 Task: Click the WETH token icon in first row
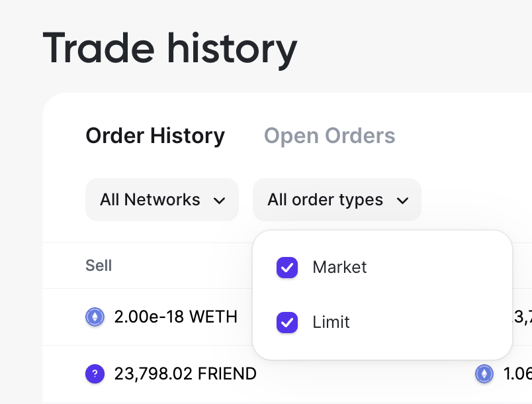[x=95, y=317]
